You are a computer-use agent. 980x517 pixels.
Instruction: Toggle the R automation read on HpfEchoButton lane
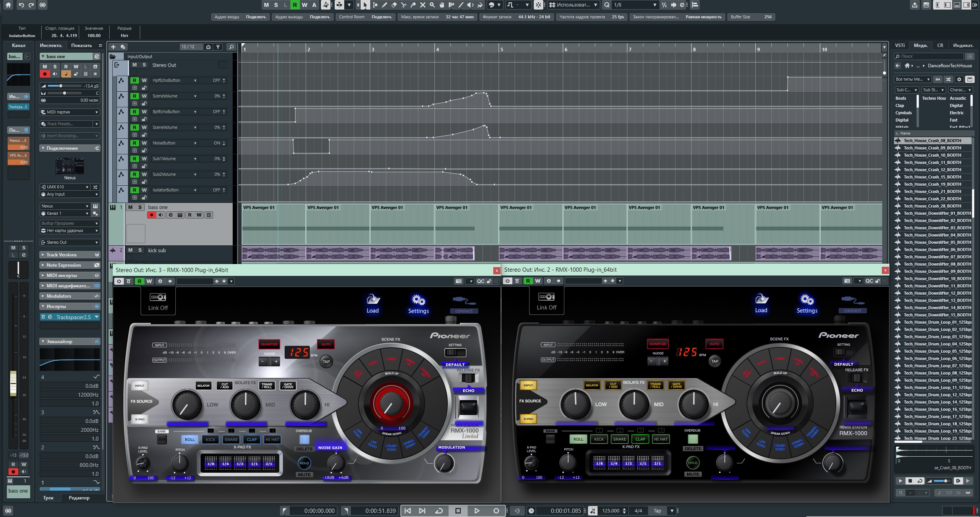[x=134, y=80]
